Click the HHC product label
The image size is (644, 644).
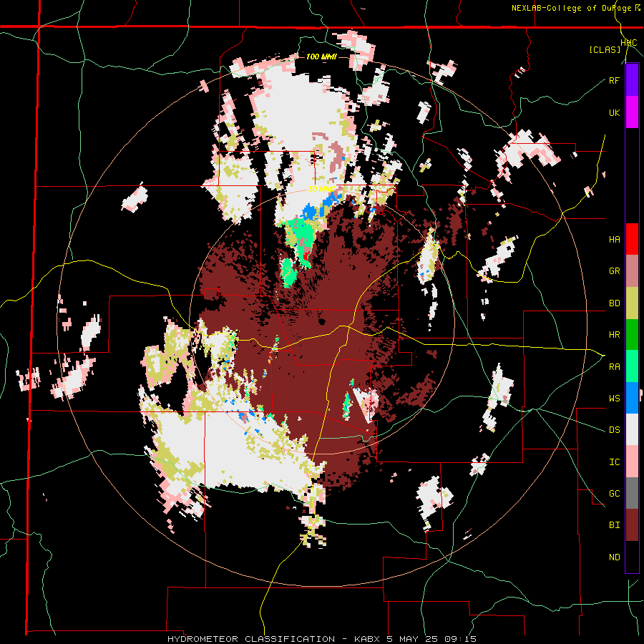click(x=628, y=43)
